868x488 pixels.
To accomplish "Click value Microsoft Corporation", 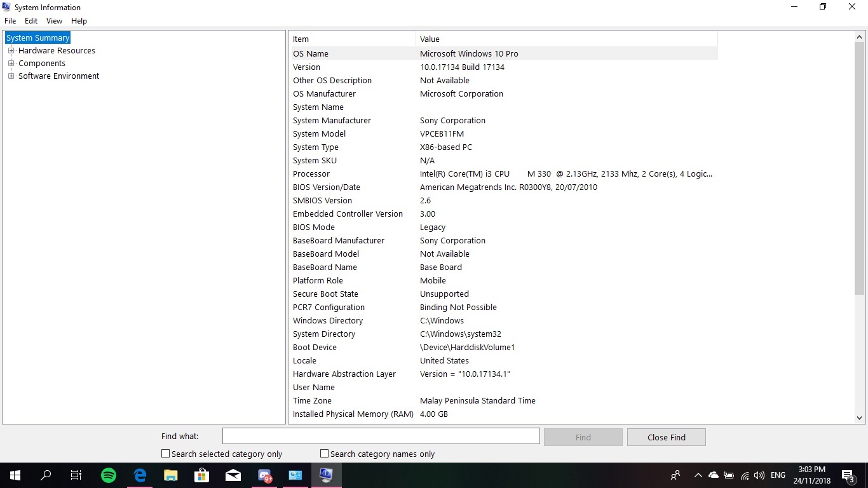I will tap(461, 93).
